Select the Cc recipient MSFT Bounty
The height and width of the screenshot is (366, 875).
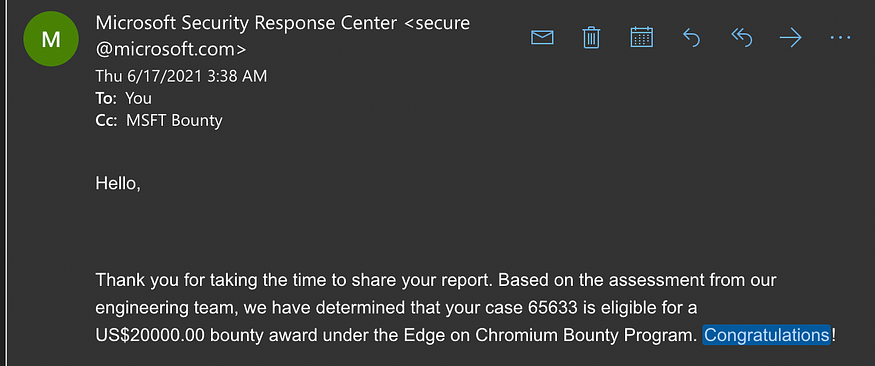pos(174,121)
